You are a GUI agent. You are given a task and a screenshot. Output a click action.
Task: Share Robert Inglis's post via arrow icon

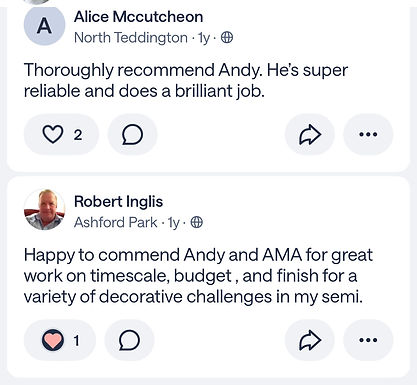pyautogui.click(x=310, y=340)
